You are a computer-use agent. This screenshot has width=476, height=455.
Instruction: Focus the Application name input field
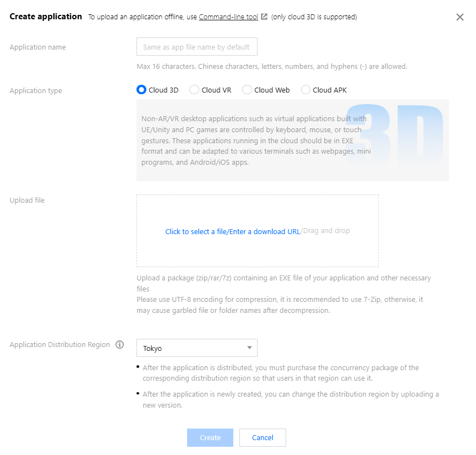(196, 47)
